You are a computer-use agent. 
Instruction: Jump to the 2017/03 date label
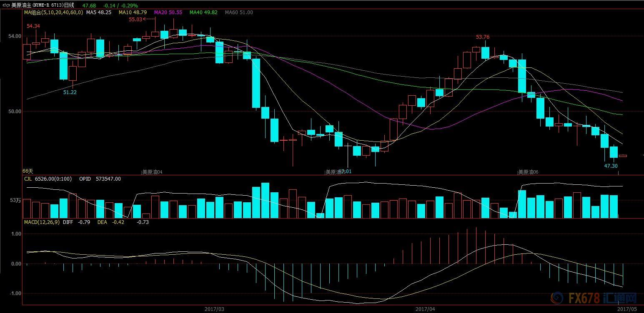[214, 309]
